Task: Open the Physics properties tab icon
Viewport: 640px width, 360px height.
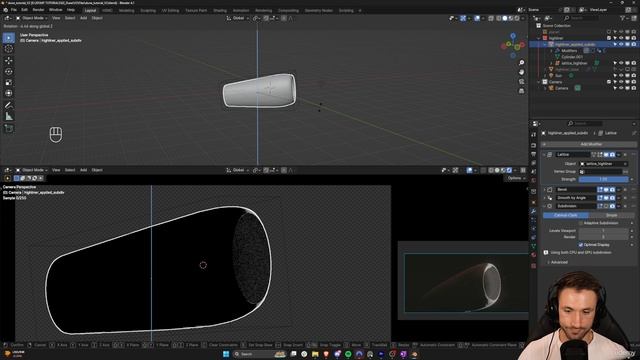Action: pos(533,229)
